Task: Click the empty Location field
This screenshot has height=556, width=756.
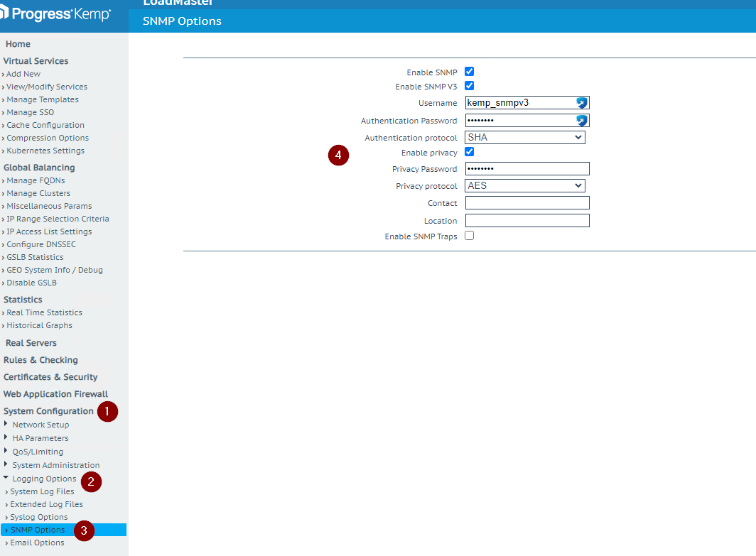Action: 527,221
